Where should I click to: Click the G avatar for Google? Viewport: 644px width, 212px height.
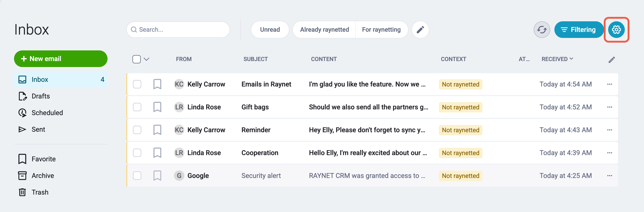click(x=179, y=176)
